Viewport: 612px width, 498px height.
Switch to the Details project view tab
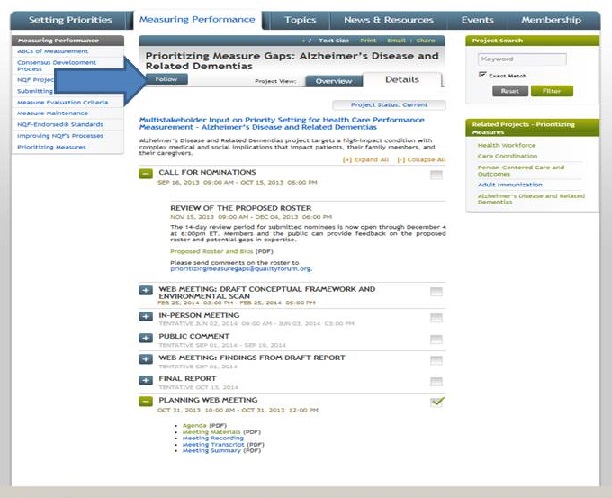tap(402, 80)
